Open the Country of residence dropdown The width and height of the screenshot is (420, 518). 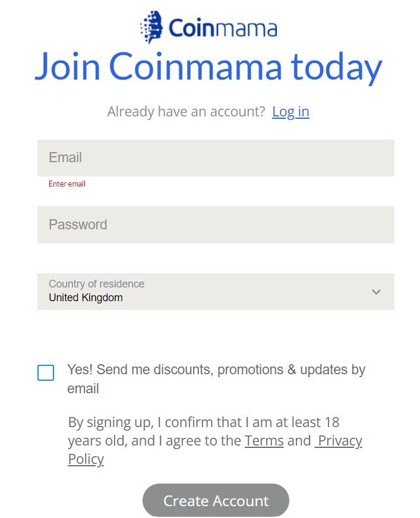click(216, 291)
